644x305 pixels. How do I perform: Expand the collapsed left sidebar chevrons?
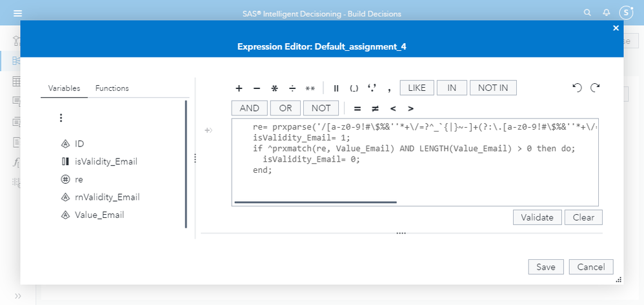(x=17, y=296)
